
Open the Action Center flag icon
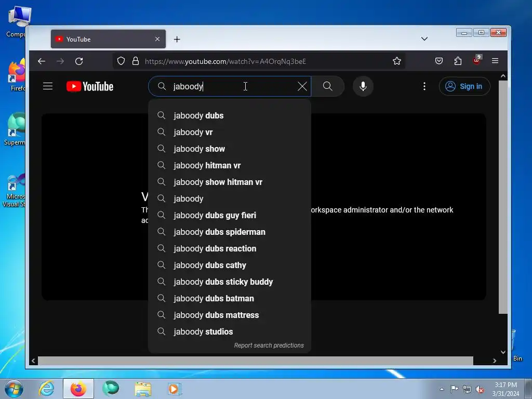(454, 389)
